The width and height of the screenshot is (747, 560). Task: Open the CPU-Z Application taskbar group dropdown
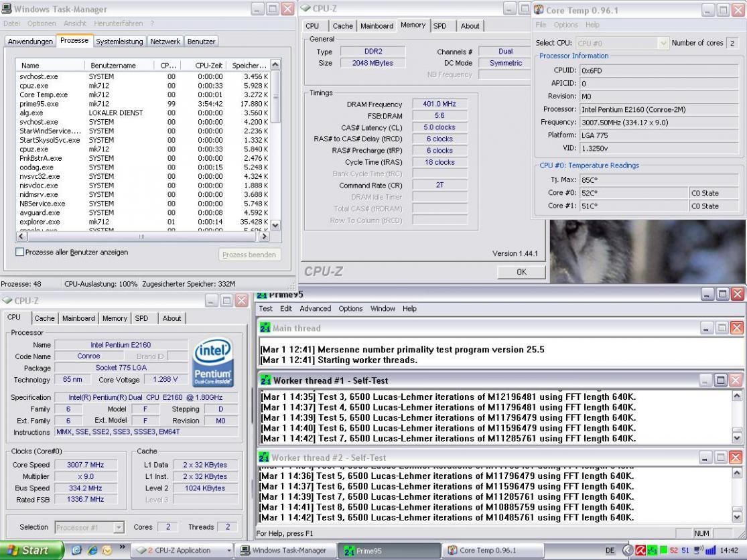pyautogui.click(x=228, y=551)
